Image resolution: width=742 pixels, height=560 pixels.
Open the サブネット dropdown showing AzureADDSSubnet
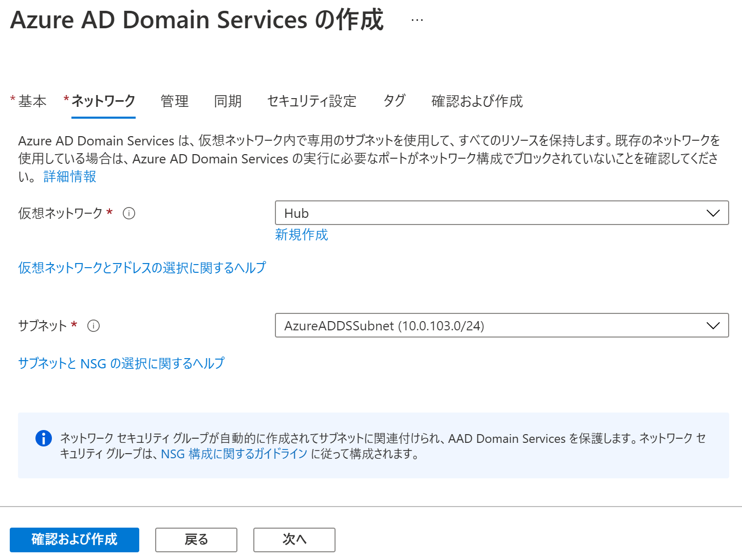pyautogui.click(x=502, y=325)
